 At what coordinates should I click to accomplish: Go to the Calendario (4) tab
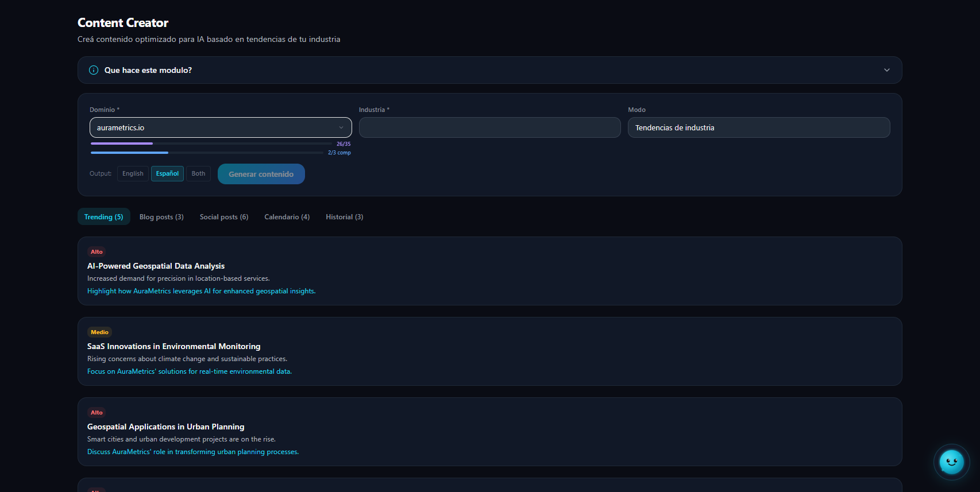(x=287, y=217)
